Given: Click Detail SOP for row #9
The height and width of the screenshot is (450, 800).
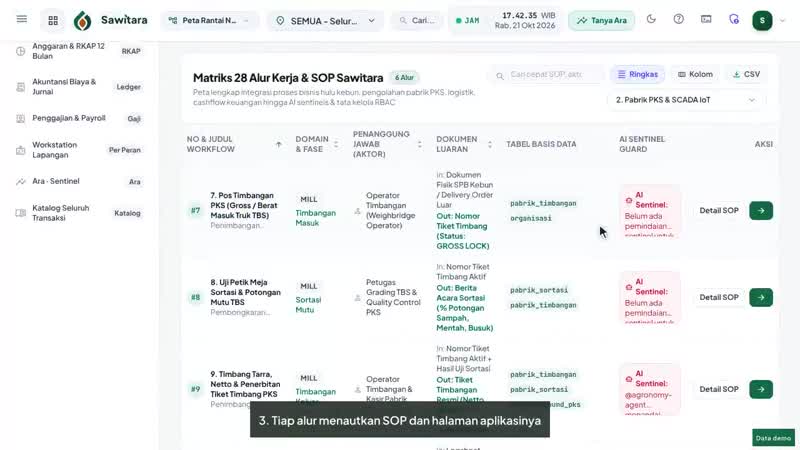Looking at the screenshot, I should (x=719, y=389).
